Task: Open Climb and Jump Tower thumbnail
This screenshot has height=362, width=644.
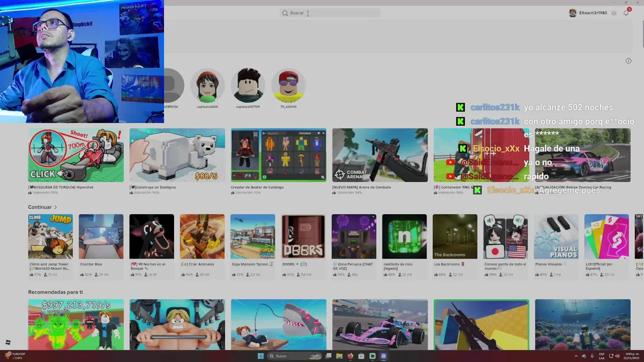Action: point(50,237)
